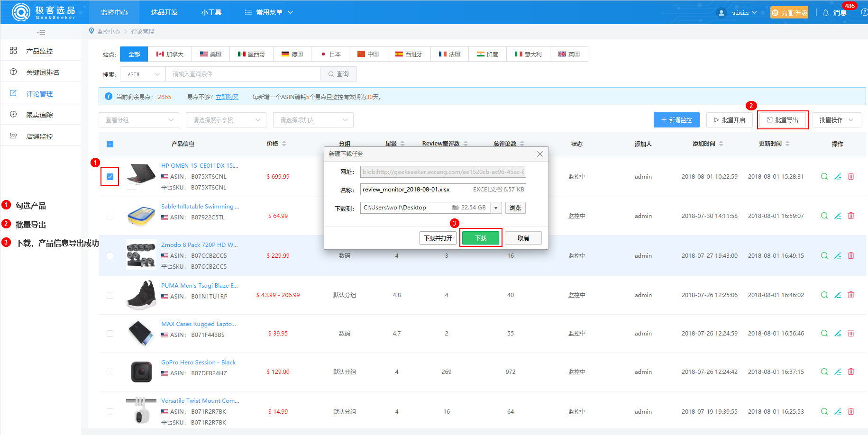Click the admin user avatar icon
This screenshot has height=435, width=868.
[x=722, y=13]
